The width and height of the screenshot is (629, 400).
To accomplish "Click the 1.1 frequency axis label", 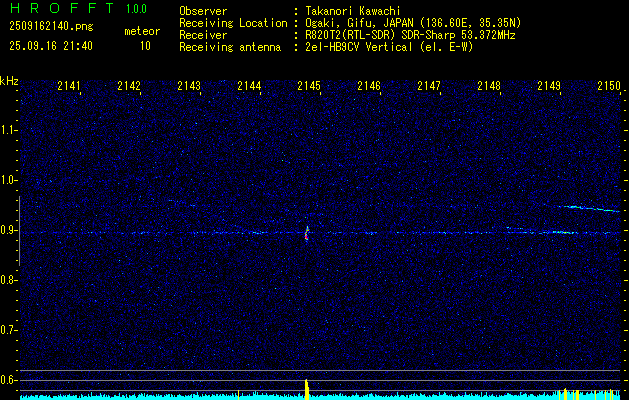I will [7, 130].
